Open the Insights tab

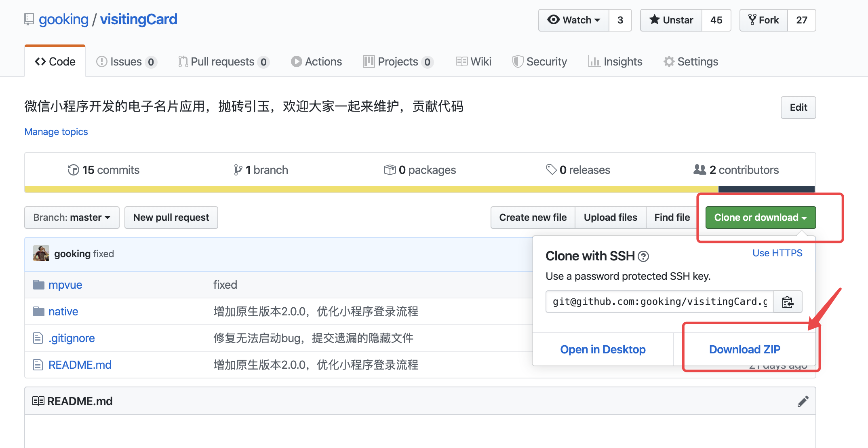[x=615, y=62]
